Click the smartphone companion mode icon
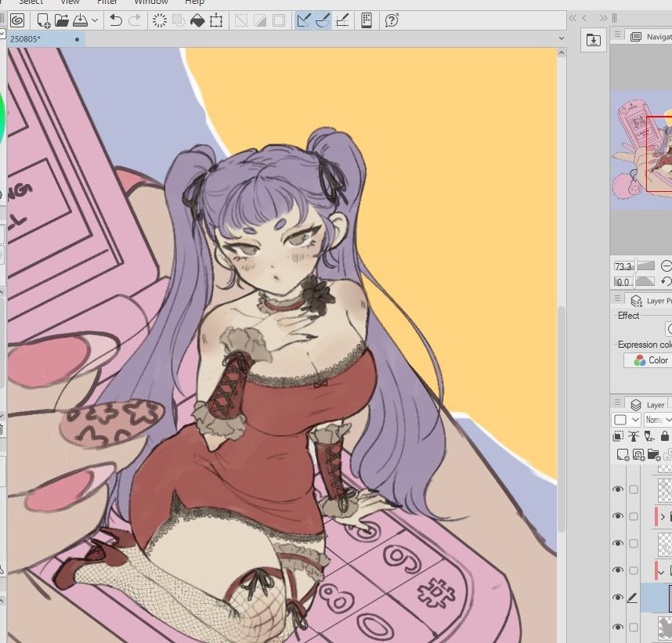 (367, 20)
